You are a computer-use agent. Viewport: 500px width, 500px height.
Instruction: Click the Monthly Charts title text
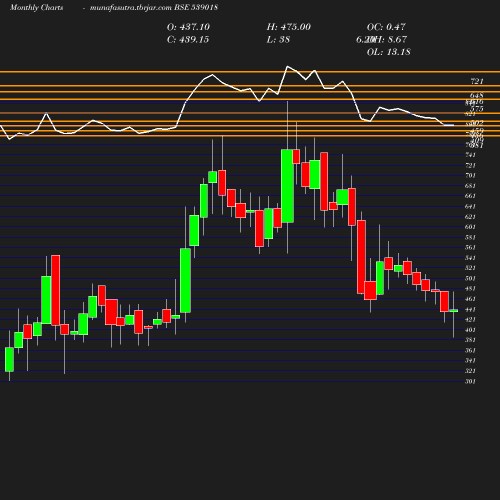click(36, 7)
